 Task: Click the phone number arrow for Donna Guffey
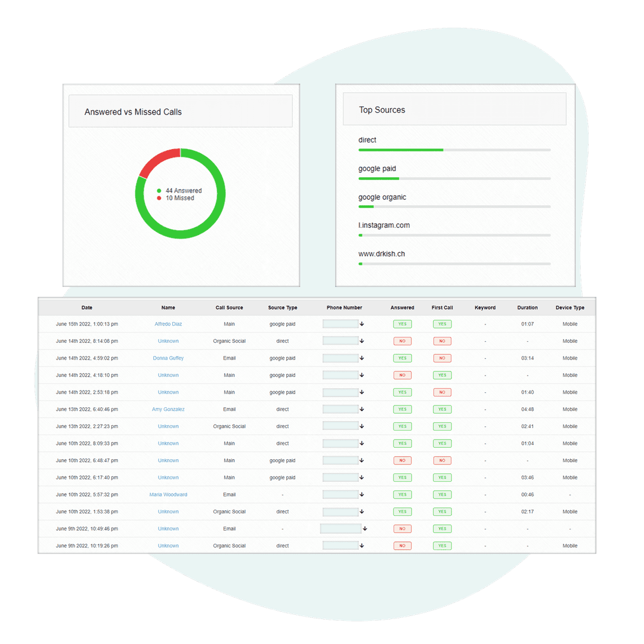[362, 358]
